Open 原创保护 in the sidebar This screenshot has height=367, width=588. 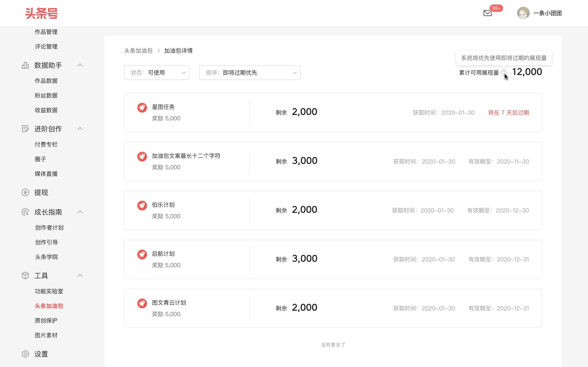[46, 320]
